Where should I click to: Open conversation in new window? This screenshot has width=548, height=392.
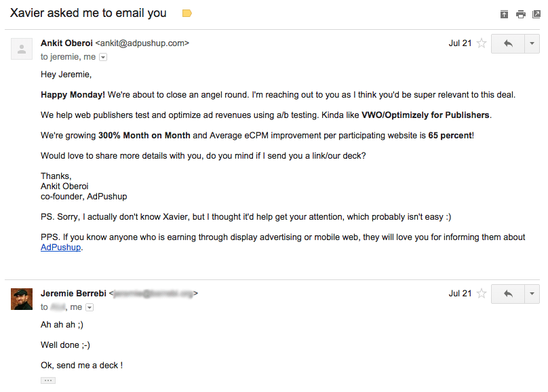tap(536, 14)
